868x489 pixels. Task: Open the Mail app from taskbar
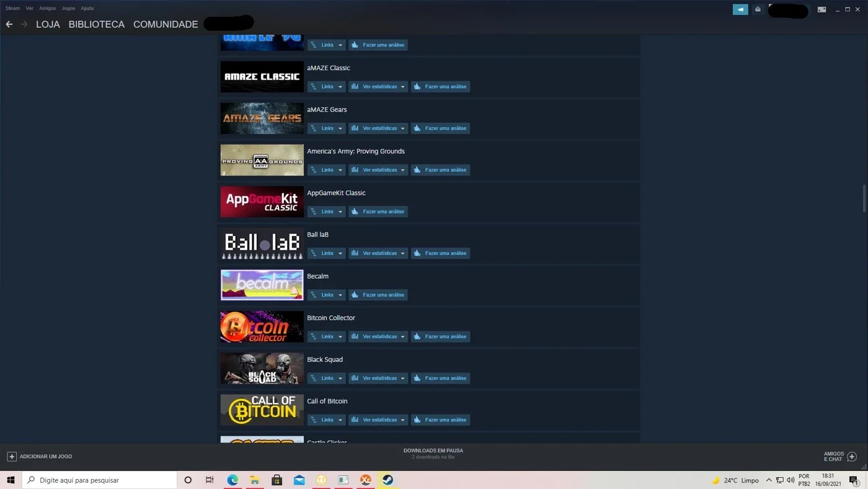point(299,480)
